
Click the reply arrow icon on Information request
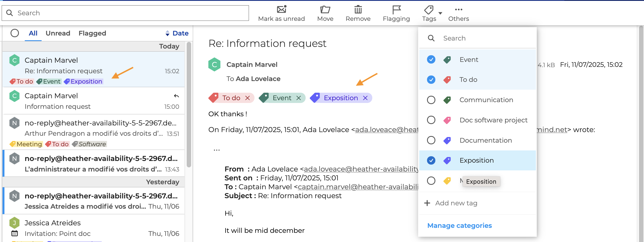(176, 96)
